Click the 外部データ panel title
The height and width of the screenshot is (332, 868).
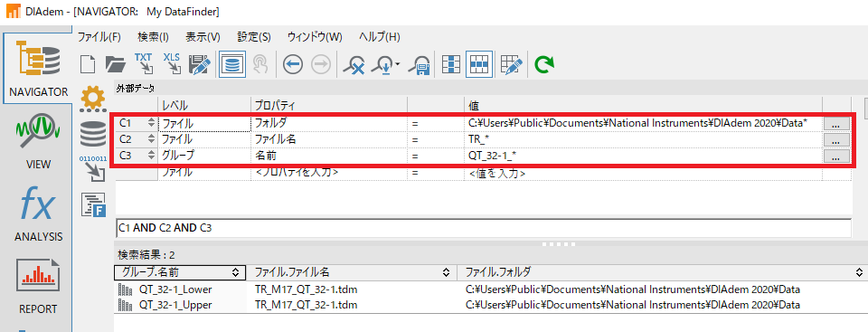(x=135, y=88)
